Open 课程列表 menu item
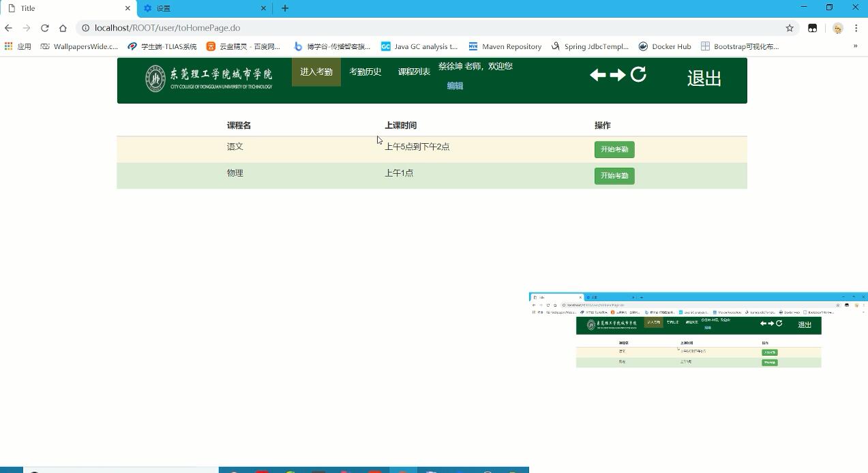868x473 pixels. pos(414,72)
